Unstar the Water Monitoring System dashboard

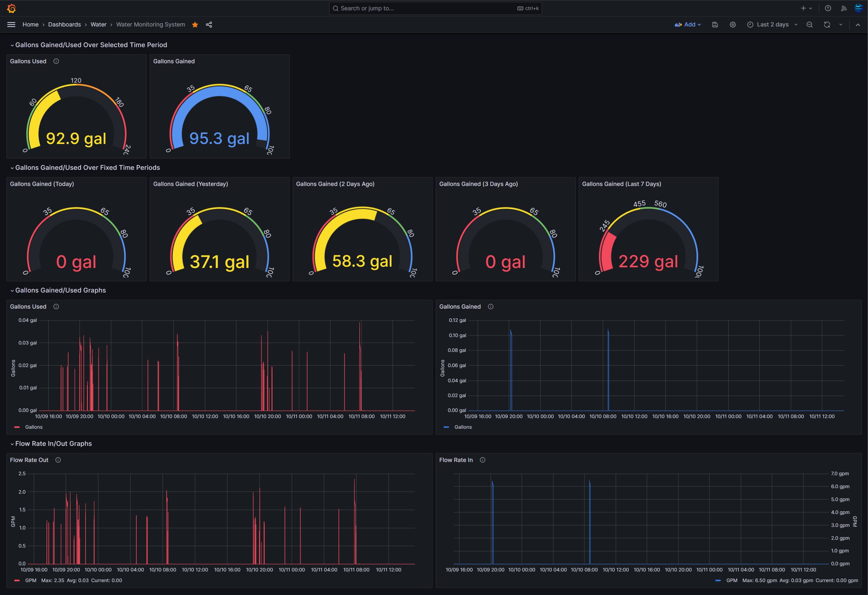[195, 25]
